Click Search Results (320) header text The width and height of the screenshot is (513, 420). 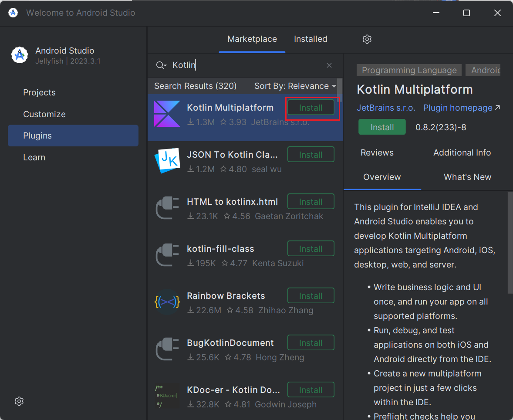pos(196,86)
